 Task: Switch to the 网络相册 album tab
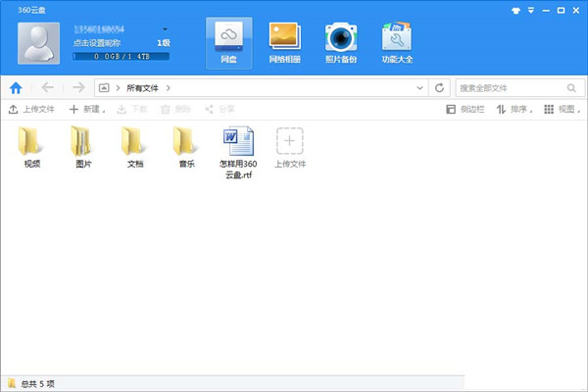(285, 43)
